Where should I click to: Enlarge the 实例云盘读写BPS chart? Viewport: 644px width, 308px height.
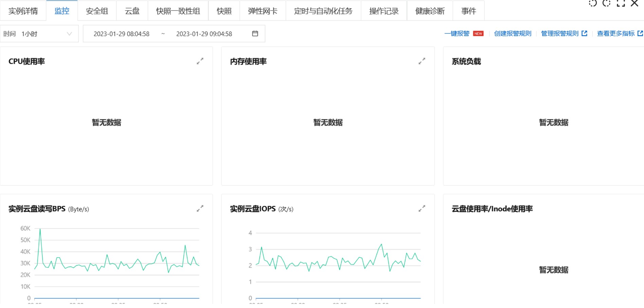[x=200, y=209]
